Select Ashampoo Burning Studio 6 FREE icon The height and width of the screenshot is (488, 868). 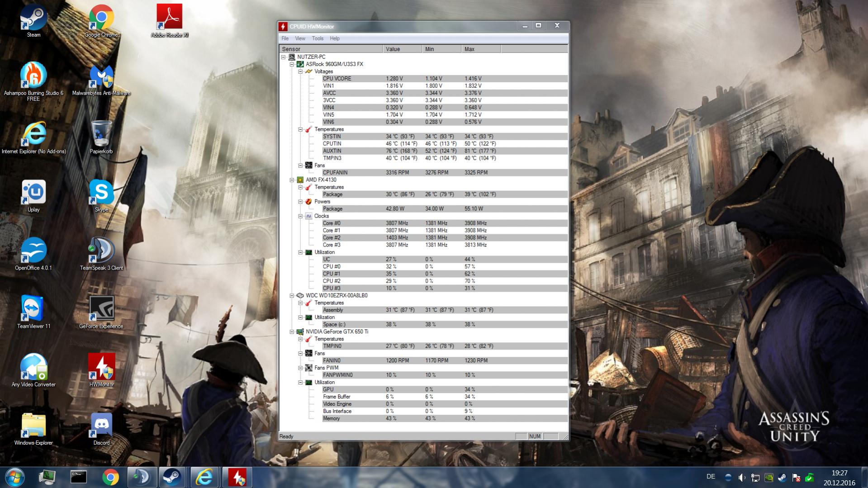click(x=33, y=81)
